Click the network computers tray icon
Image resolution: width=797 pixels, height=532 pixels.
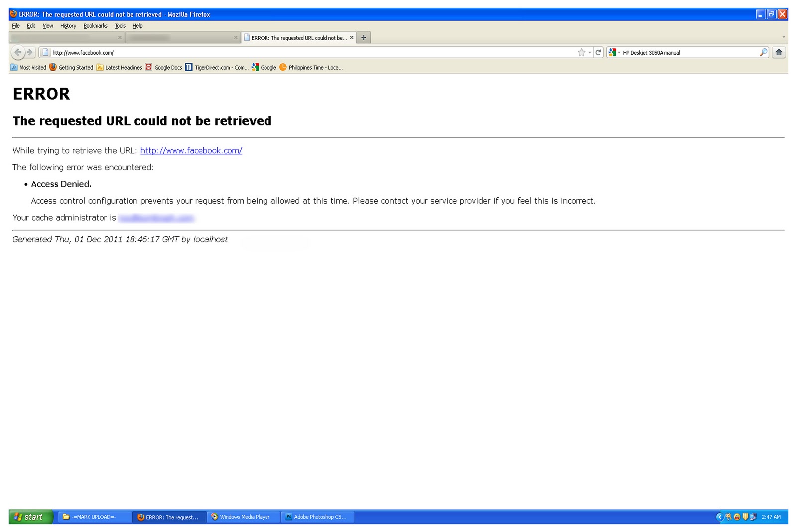753,517
